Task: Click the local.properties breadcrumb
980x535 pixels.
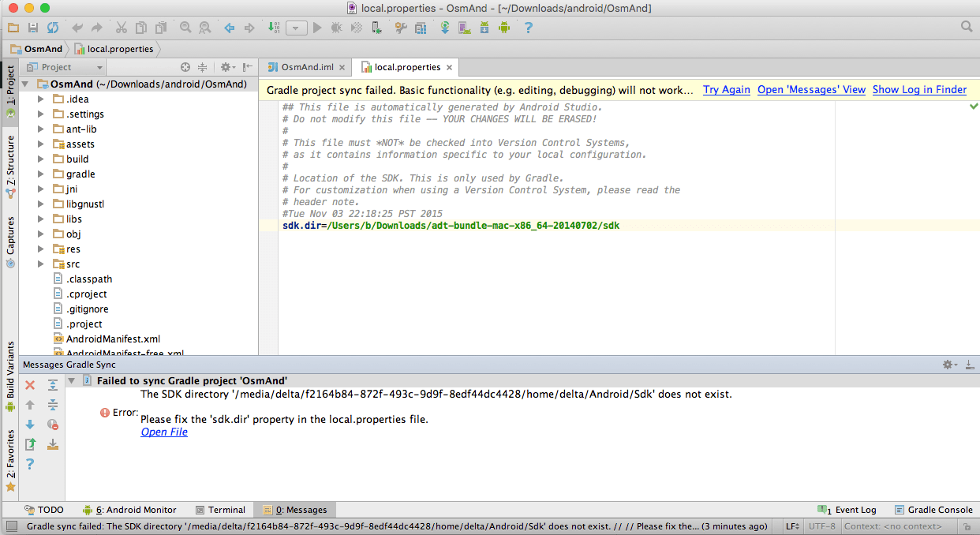Action: coord(114,49)
